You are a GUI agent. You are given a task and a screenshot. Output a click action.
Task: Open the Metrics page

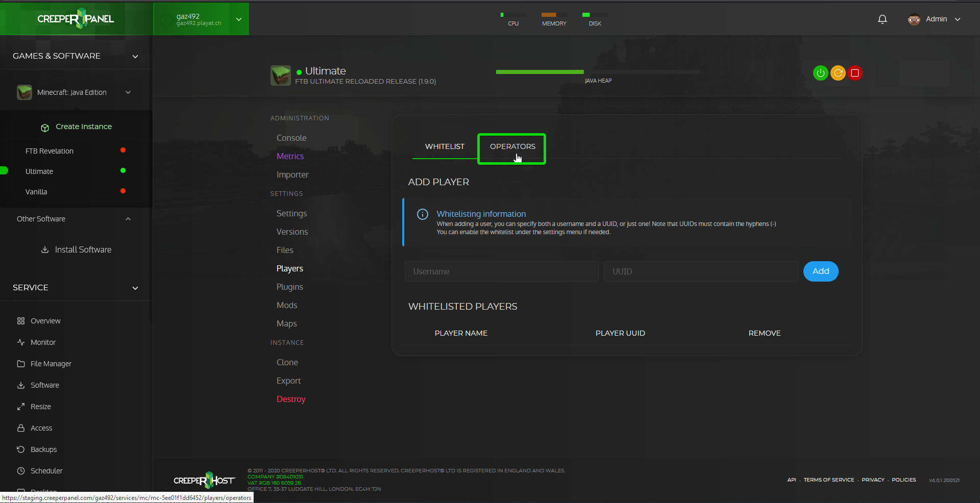click(x=290, y=156)
